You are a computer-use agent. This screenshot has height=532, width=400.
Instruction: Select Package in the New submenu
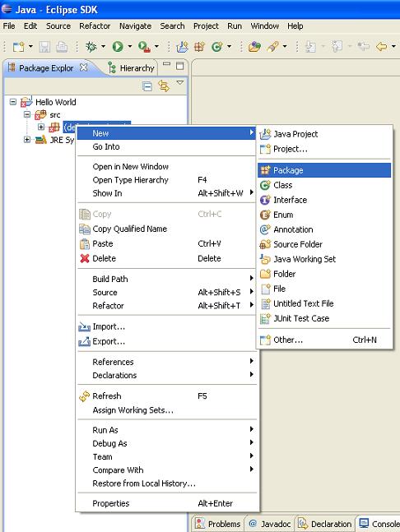(x=324, y=170)
